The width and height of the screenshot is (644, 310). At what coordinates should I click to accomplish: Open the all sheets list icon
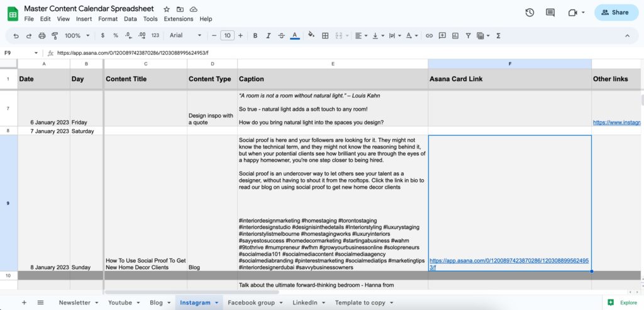[40, 302]
